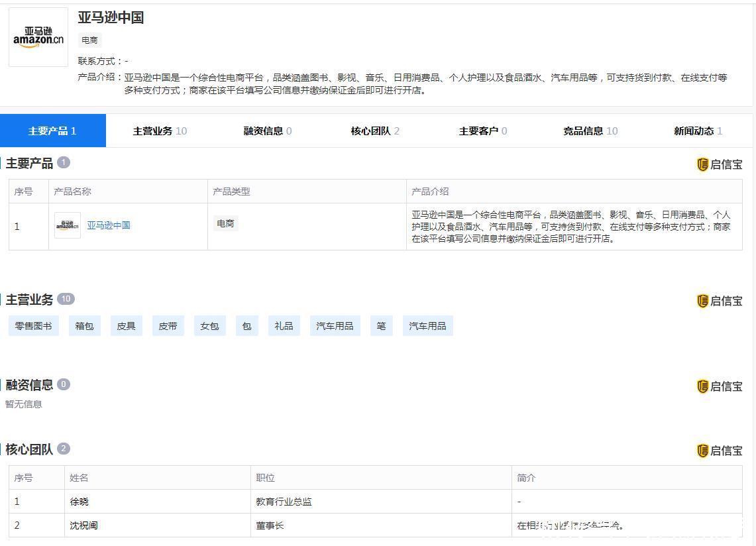Click the count badge beside 融资信息 heading
The width and height of the screenshot is (756, 546).
[64, 384]
